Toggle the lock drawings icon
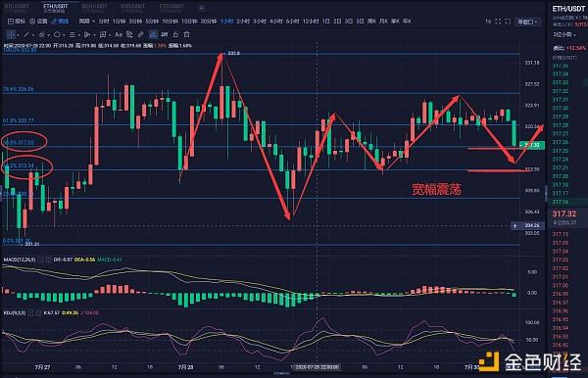 [x=175, y=35]
